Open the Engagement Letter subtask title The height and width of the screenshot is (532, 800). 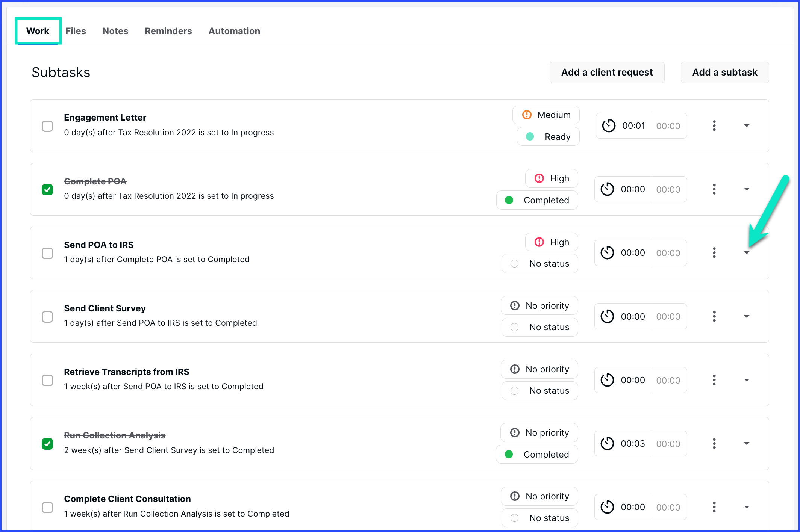click(105, 118)
